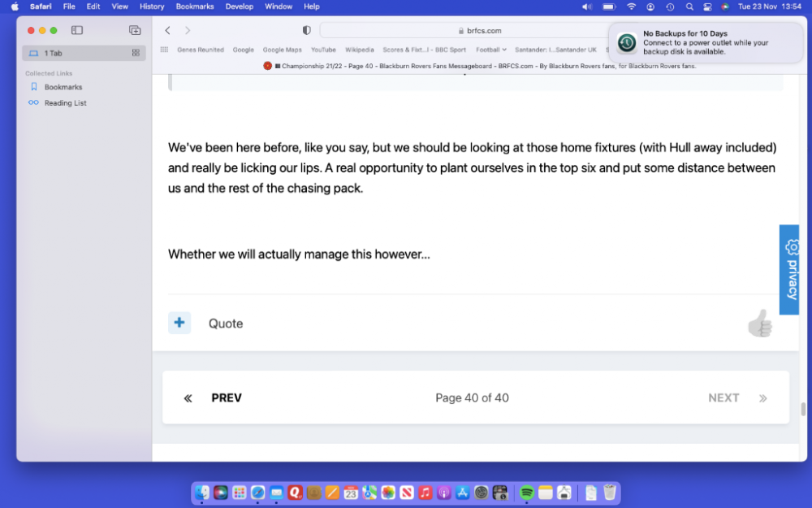Show the favorites grid icon
The image size is (812, 508).
point(164,50)
